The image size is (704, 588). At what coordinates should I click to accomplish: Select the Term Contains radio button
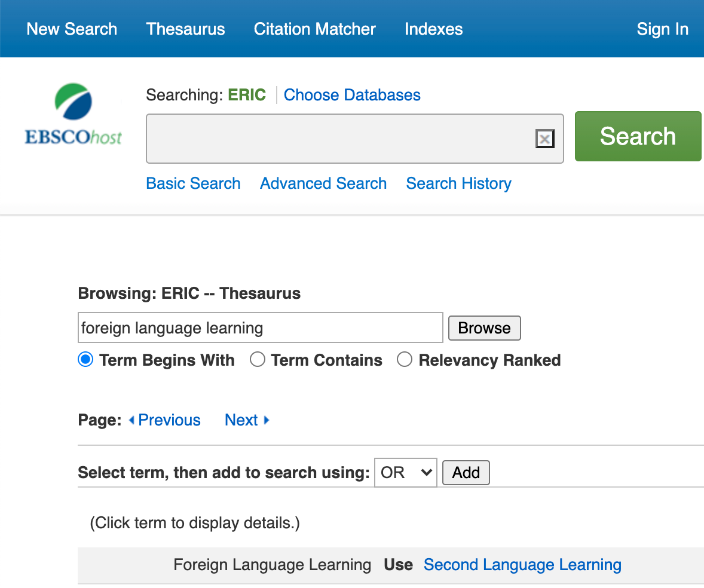click(258, 360)
